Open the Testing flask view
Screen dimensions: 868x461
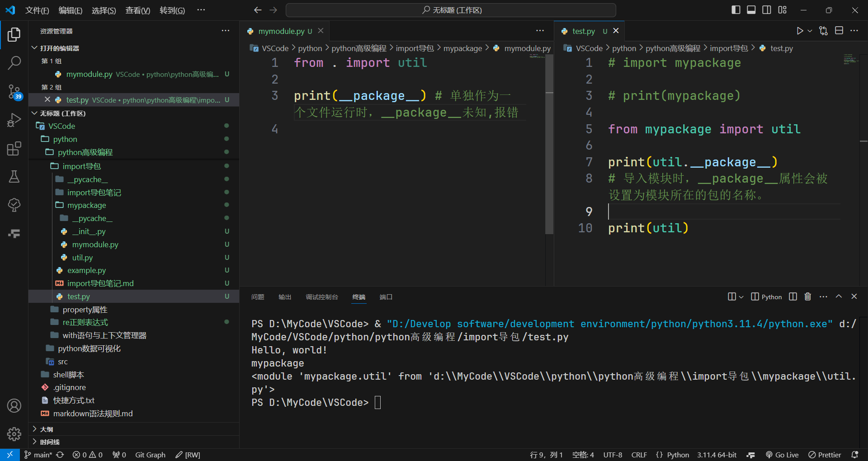click(14, 177)
